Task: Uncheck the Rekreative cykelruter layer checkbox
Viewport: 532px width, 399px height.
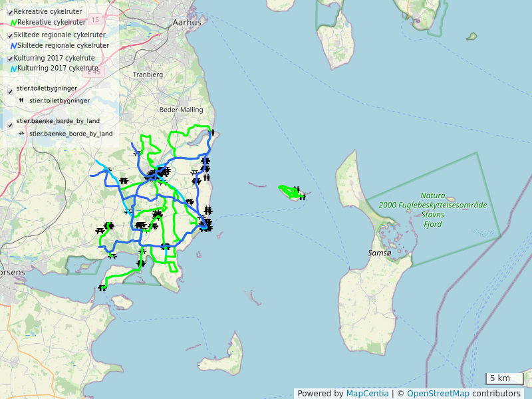Action: (x=10, y=13)
